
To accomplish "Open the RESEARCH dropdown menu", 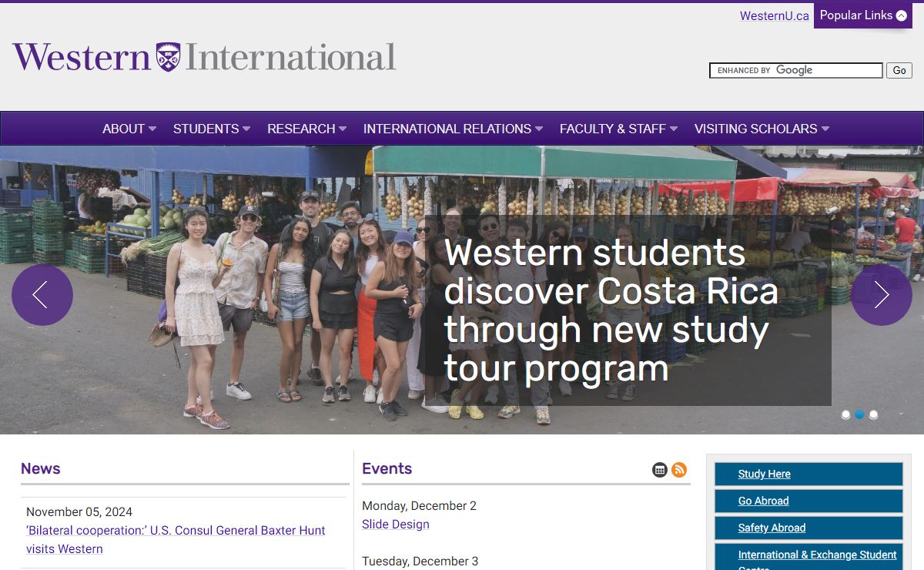I will coord(307,129).
